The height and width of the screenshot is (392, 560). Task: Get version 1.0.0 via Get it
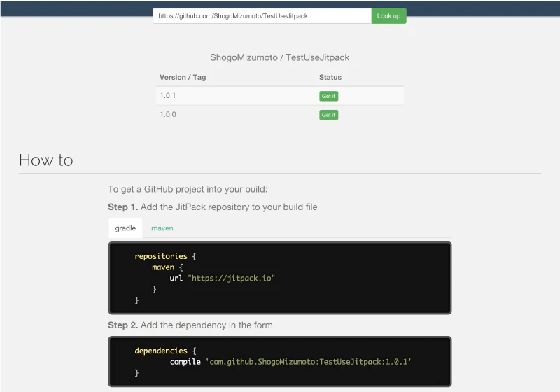tap(328, 115)
